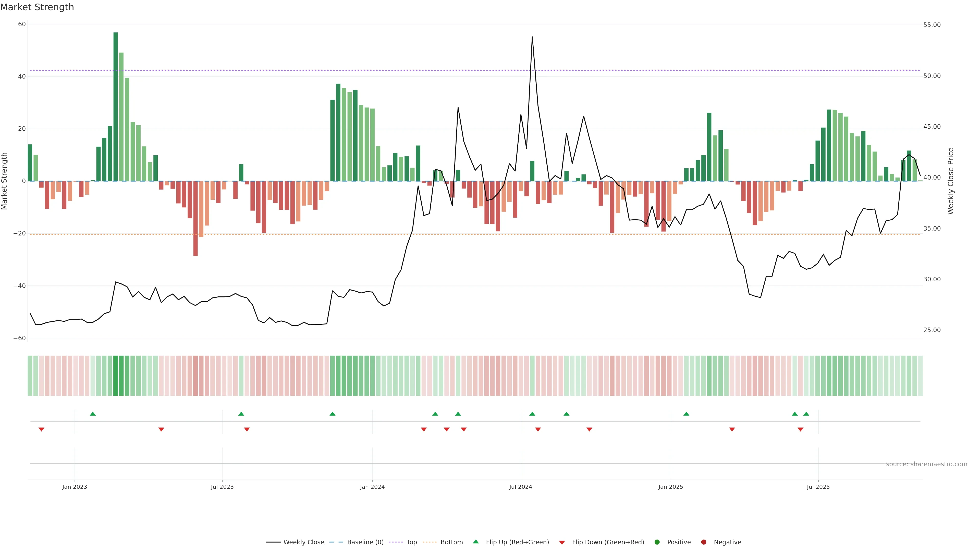Click the Flip Down red triangle legend icon
The height and width of the screenshot is (551, 980).
(562, 542)
